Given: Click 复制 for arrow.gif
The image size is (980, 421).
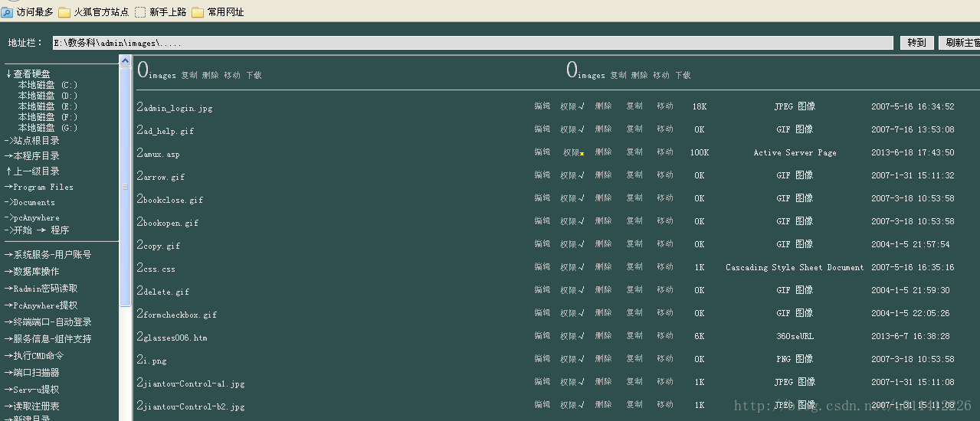Looking at the screenshot, I should coord(634,175).
